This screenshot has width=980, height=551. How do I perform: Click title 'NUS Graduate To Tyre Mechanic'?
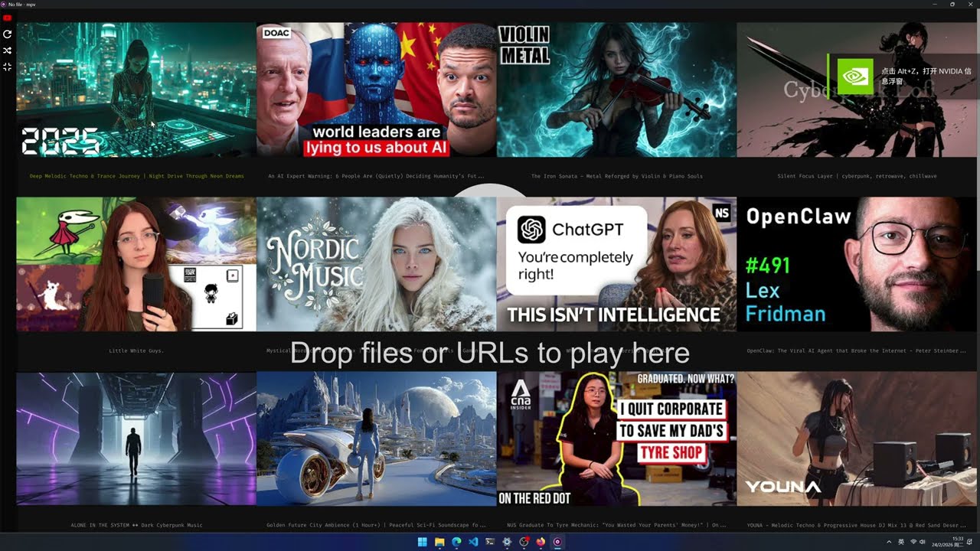tap(617, 525)
